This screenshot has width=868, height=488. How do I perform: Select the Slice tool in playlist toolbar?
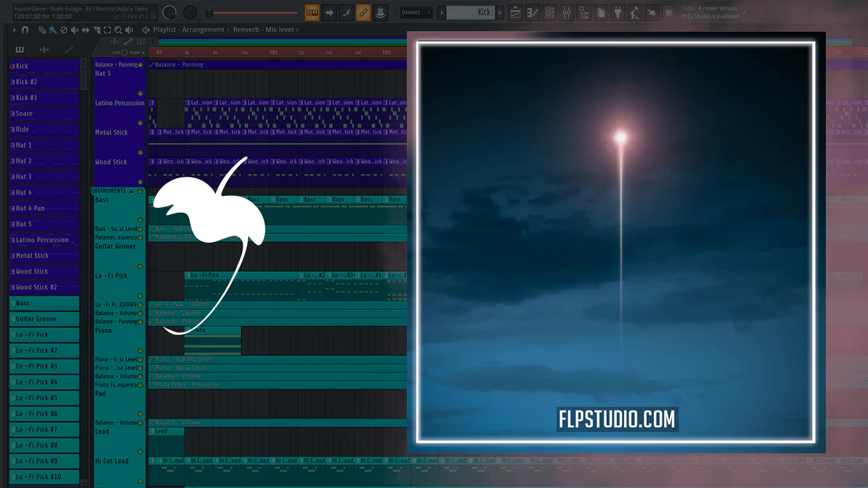96,30
